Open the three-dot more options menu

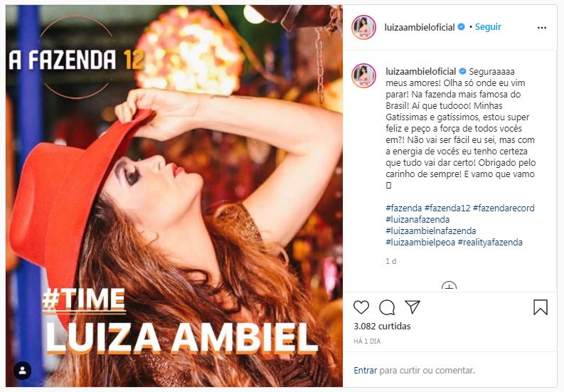click(542, 28)
